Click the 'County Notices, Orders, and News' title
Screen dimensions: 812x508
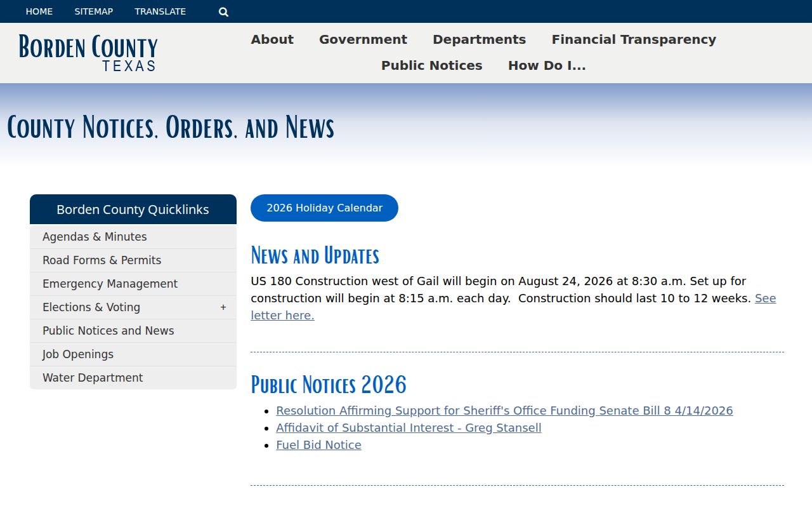tap(171, 127)
